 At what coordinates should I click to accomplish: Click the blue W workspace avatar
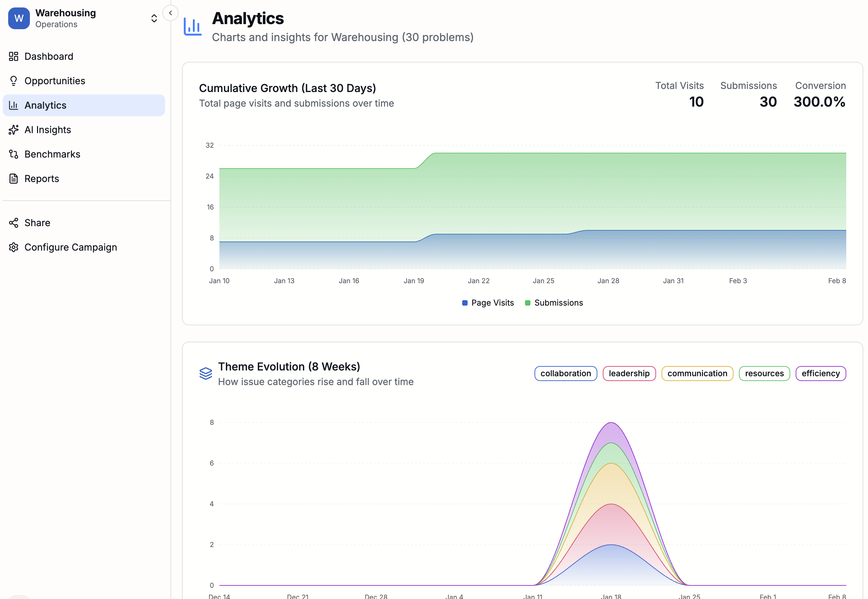[19, 18]
